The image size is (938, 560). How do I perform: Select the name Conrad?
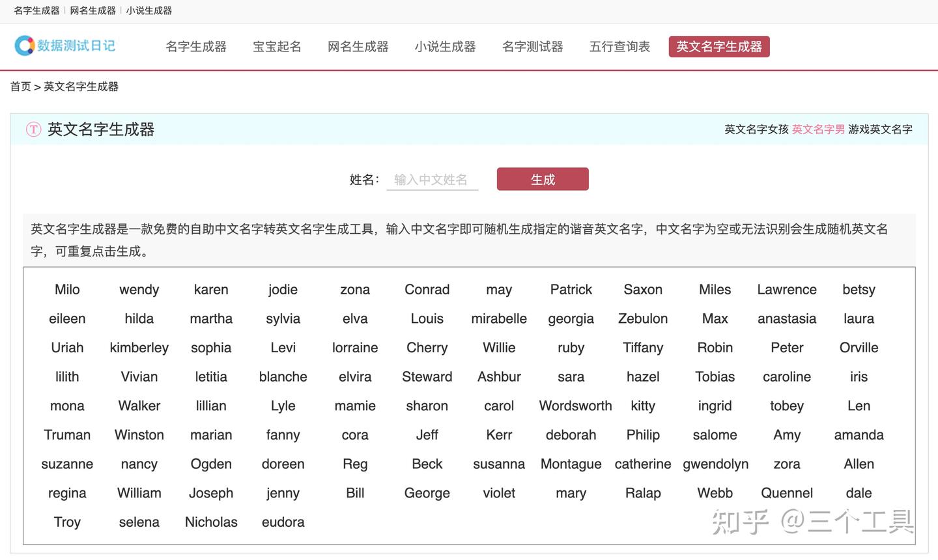click(x=427, y=290)
